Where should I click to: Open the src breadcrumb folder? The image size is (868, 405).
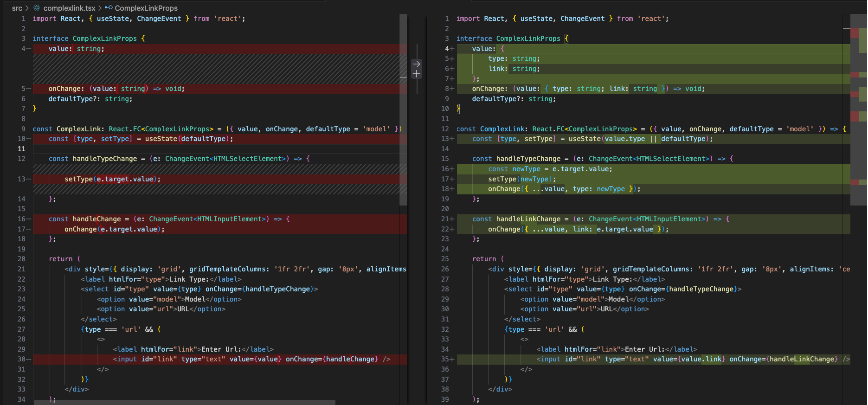[17, 8]
